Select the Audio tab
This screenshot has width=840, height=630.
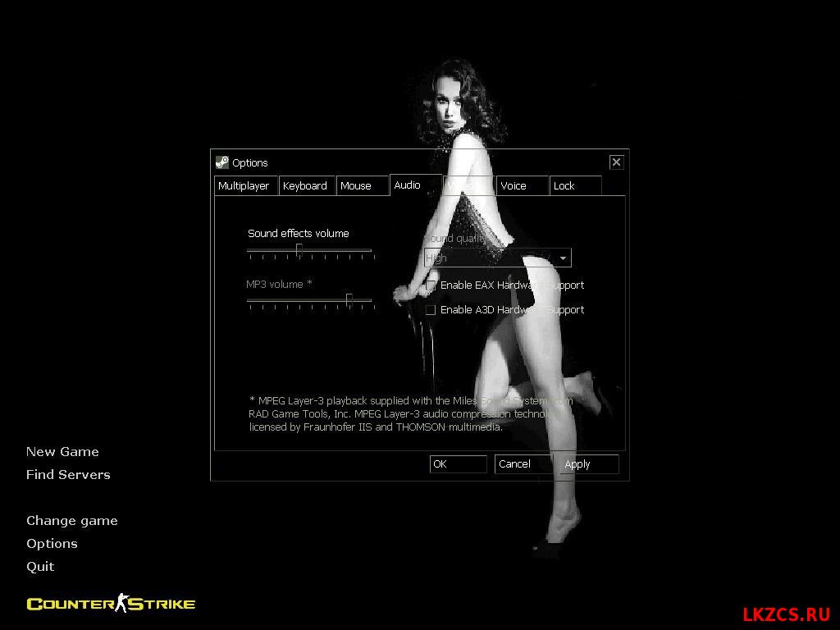tap(416, 185)
